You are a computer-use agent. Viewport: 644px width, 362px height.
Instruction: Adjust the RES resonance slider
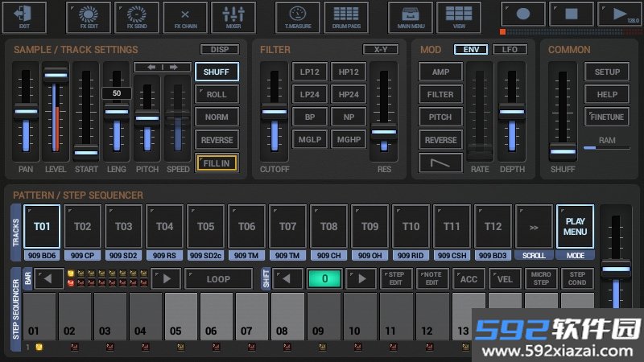384,132
